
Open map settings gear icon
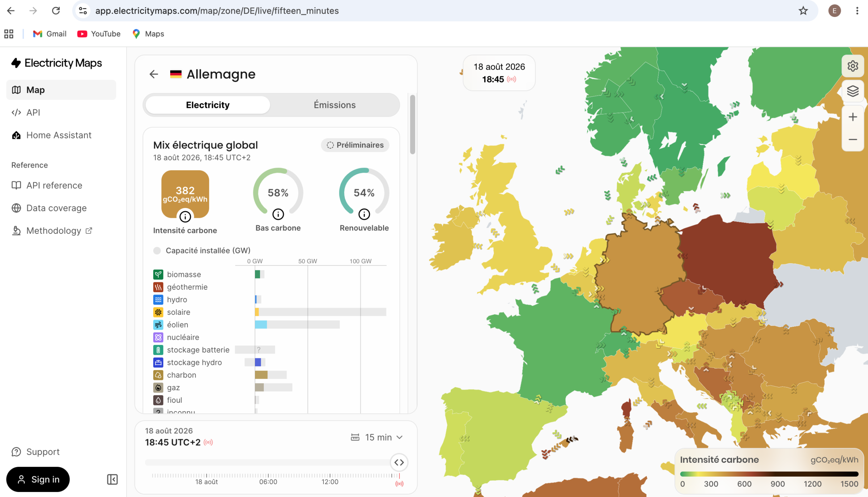(853, 66)
